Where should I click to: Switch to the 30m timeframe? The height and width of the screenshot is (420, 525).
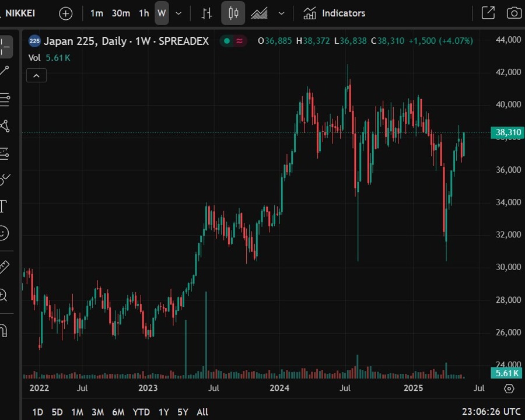point(121,13)
